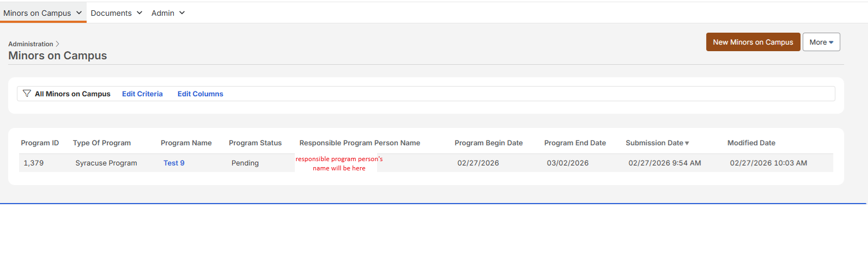Sort by Program Name column header
The width and height of the screenshot is (868, 258).
pyautogui.click(x=186, y=143)
